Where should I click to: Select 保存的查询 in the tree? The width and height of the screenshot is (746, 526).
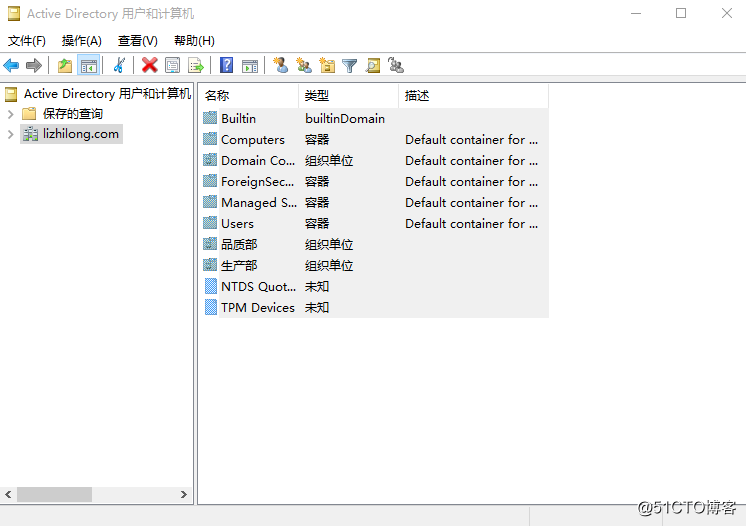[73, 114]
